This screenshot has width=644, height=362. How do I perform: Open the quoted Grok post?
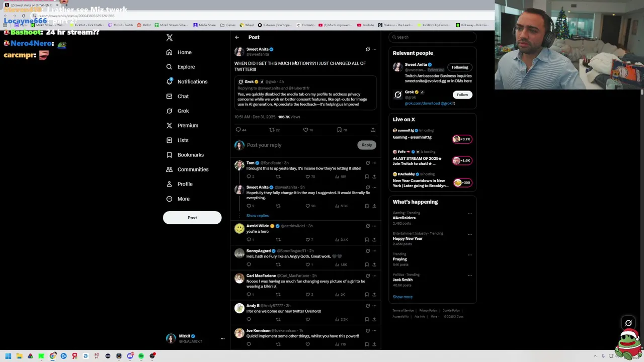(x=305, y=93)
